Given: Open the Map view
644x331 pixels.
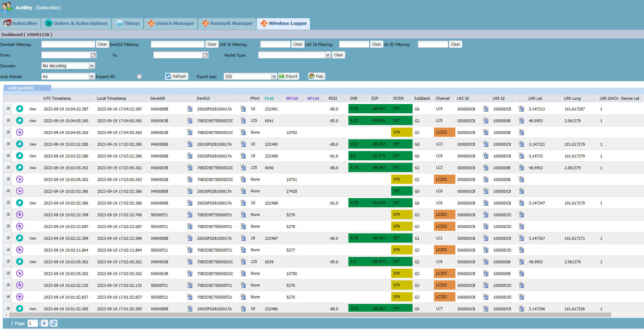Looking at the screenshot, I should pos(316,76).
